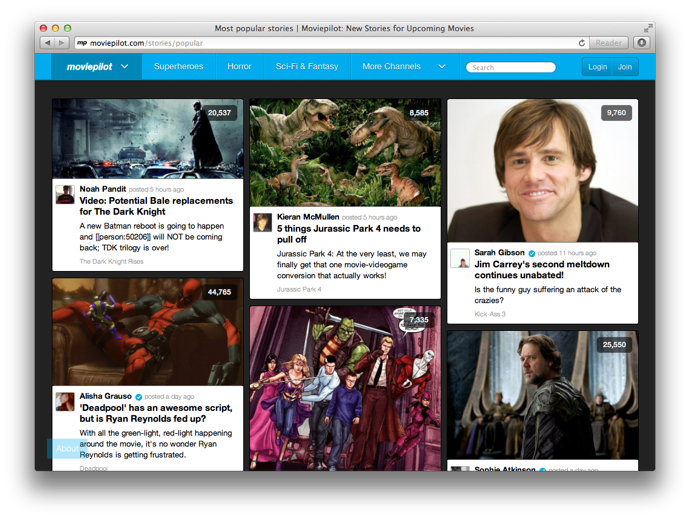The width and height of the screenshot is (690, 519).
Task: Click 'posted 11 hours ago' beside Sarah Gibson
Action: [x=567, y=253]
